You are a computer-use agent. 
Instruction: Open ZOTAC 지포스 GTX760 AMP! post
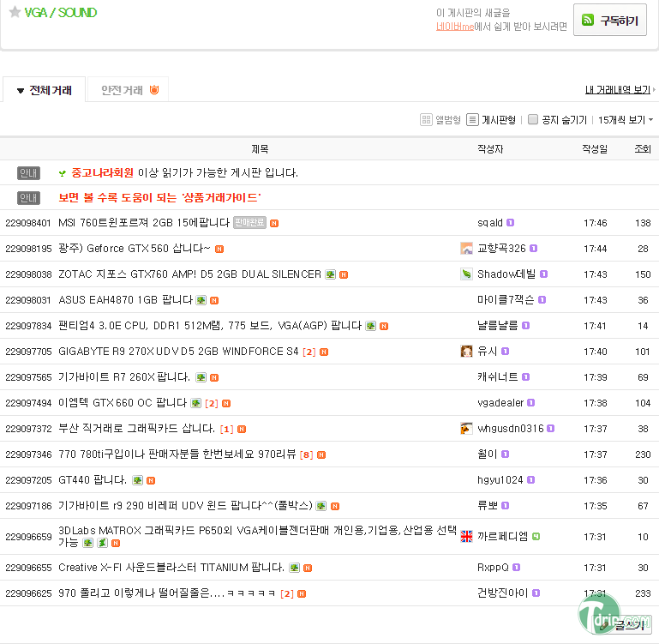click(x=189, y=274)
